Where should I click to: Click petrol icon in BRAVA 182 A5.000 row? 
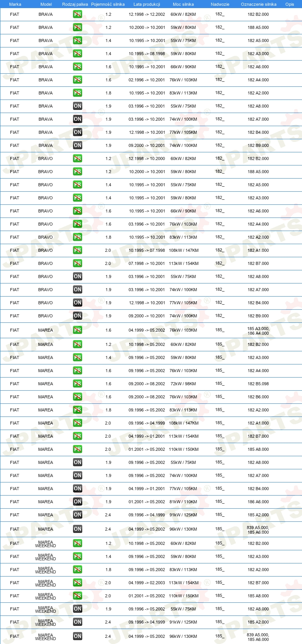tap(78, 40)
